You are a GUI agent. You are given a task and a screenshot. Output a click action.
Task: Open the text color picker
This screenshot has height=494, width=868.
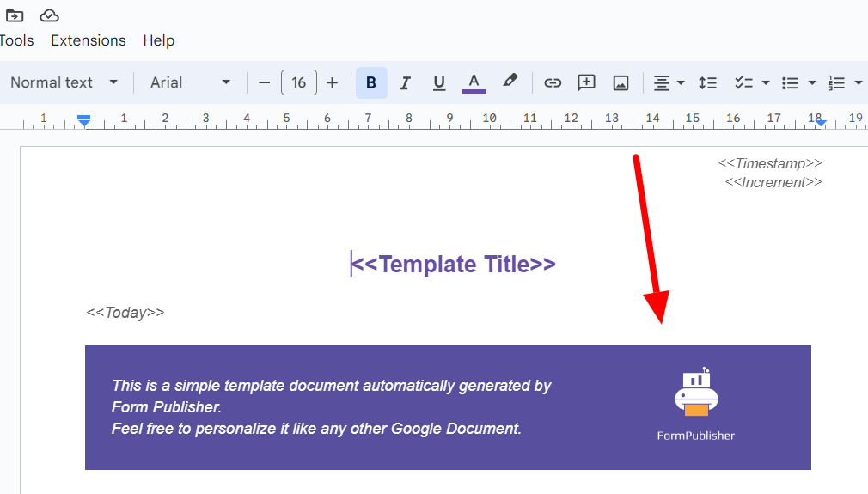[x=474, y=83]
